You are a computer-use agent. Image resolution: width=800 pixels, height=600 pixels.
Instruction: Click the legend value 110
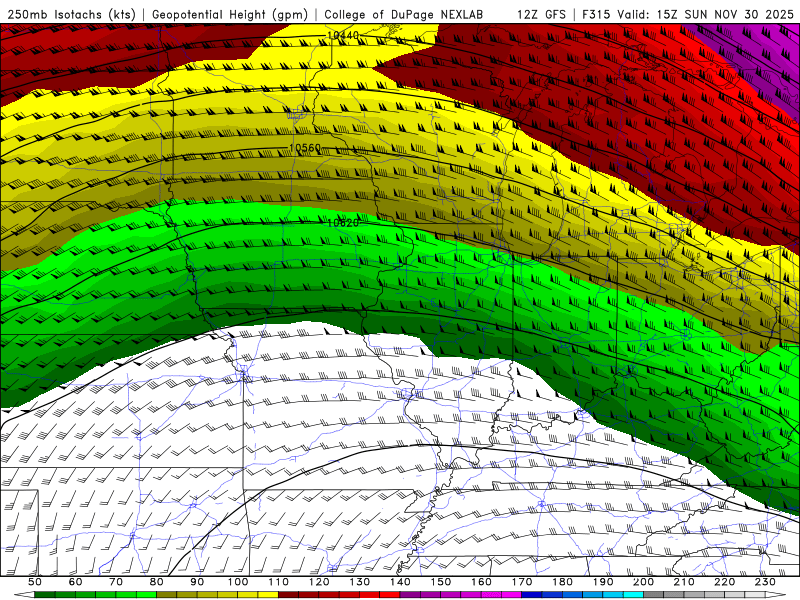278,582
